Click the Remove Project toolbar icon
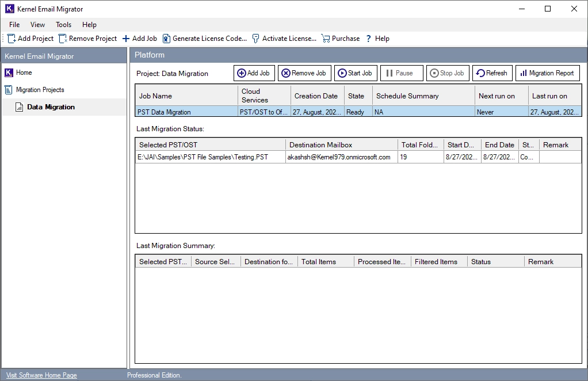The image size is (588, 381). 63,39
